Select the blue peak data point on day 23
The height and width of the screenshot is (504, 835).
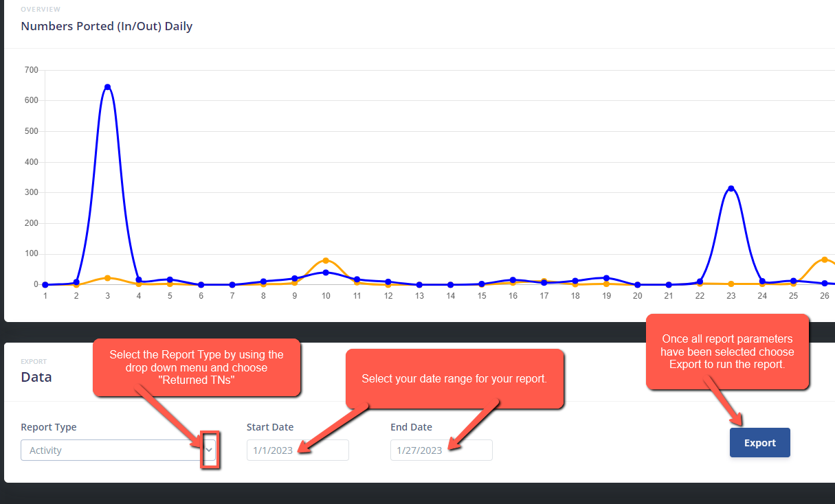coord(731,188)
